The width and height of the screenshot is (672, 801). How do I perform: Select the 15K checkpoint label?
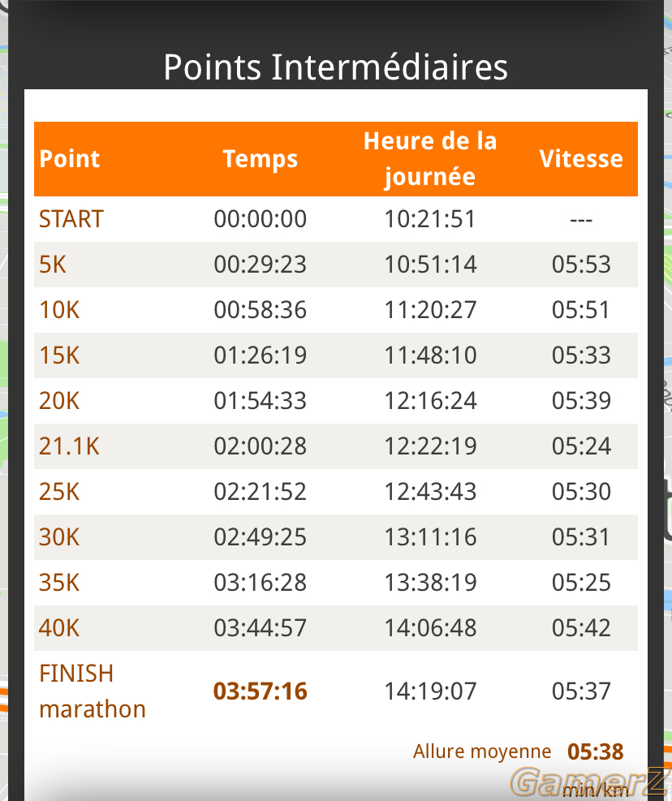pos(59,355)
